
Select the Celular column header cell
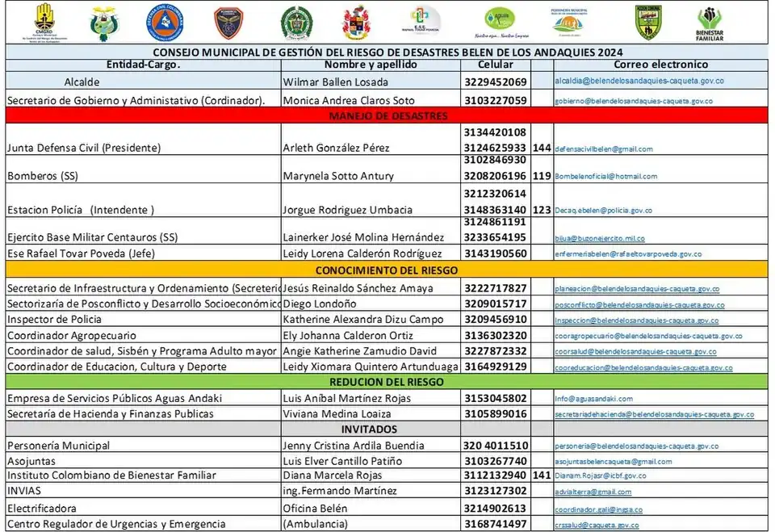tap(495, 65)
